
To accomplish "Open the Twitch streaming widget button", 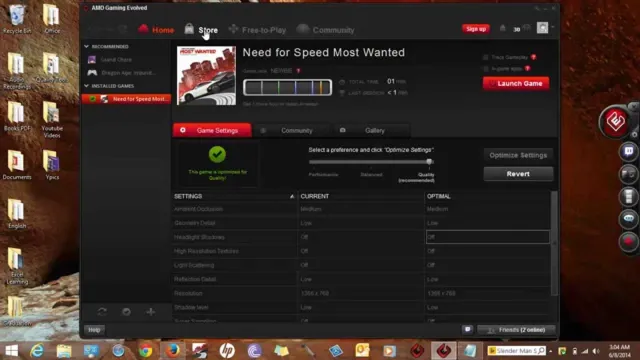I will pyautogui.click(x=629, y=151).
